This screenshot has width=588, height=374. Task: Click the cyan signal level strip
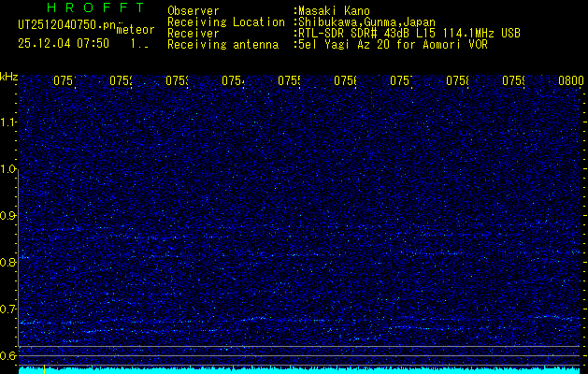pos(299,370)
